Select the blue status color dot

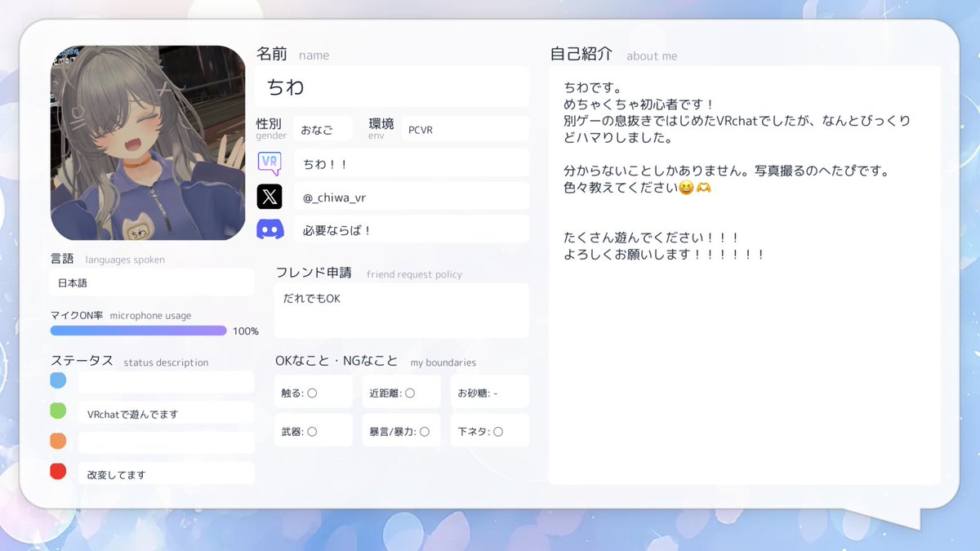pyautogui.click(x=58, y=380)
